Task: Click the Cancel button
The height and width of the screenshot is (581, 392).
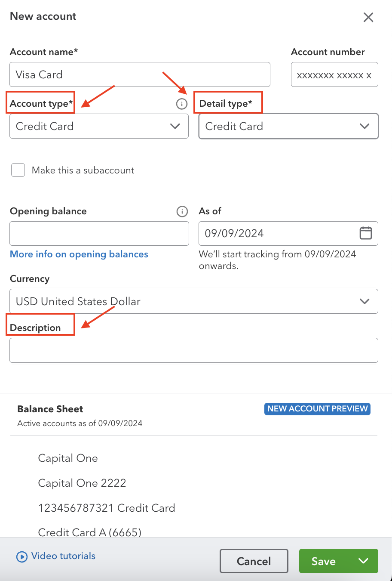Action: pyautogui.click(x=254, y=561)
